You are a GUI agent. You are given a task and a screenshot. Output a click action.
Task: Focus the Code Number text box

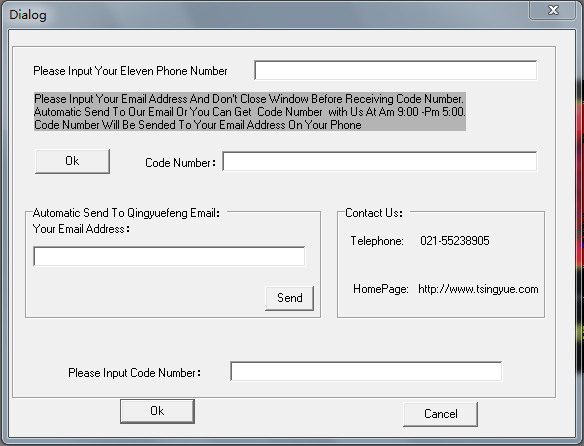point(380,161)
